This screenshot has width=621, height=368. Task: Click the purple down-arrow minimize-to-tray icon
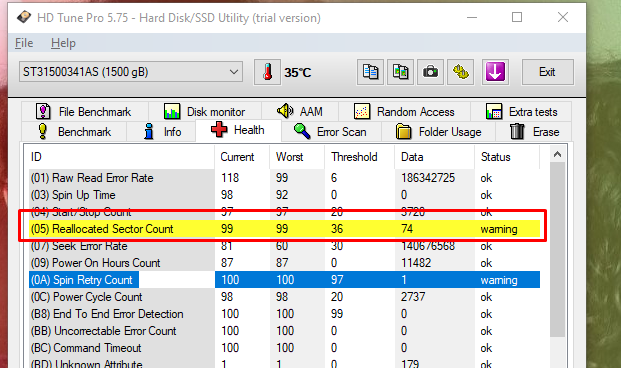495,72
